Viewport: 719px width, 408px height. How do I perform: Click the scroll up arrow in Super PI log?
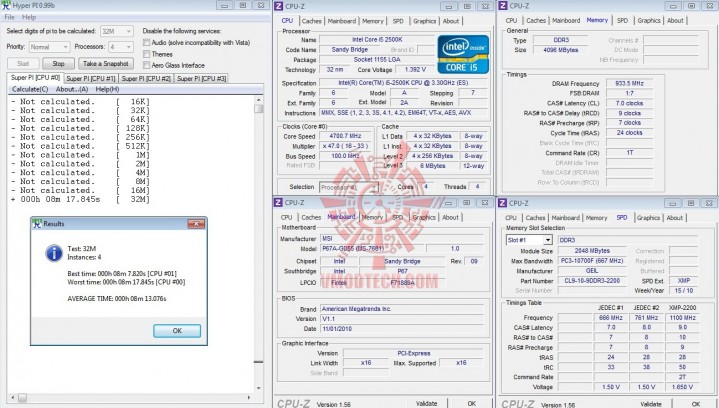click(259, 99)
